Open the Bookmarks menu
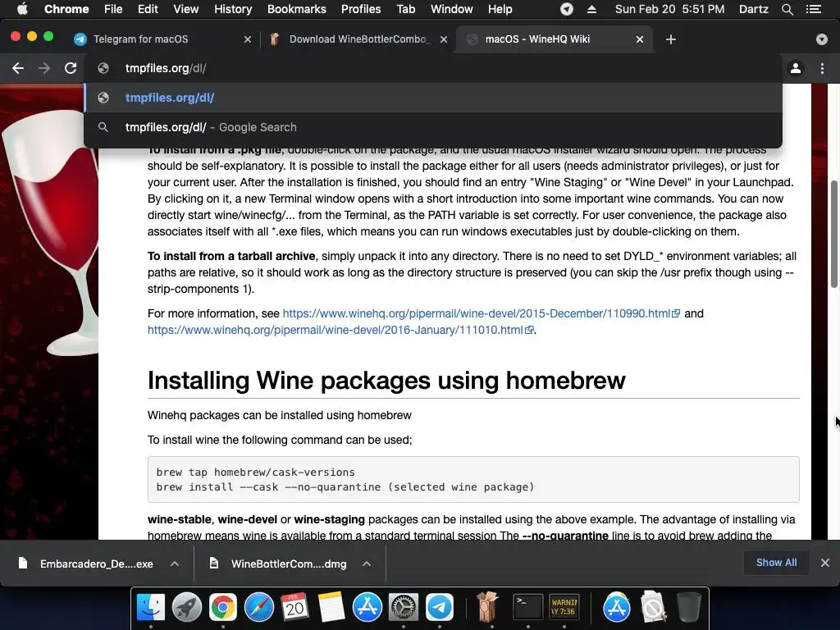840x630 pixels. (297, 9)
